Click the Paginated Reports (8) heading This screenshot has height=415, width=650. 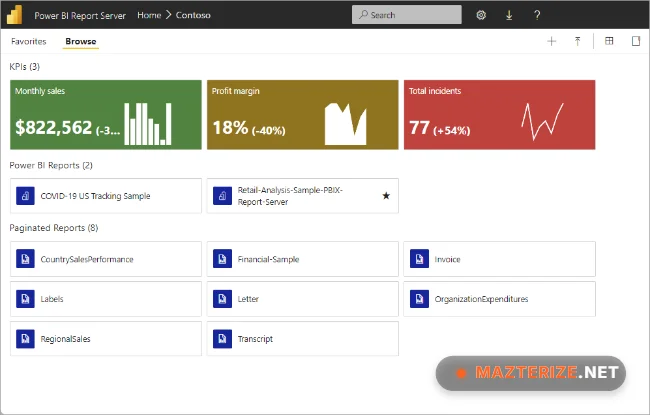pos(54,228)
